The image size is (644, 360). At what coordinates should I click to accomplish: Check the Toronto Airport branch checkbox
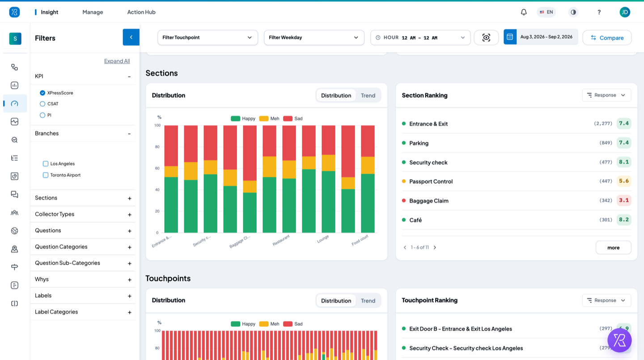(x=46, y=175)
